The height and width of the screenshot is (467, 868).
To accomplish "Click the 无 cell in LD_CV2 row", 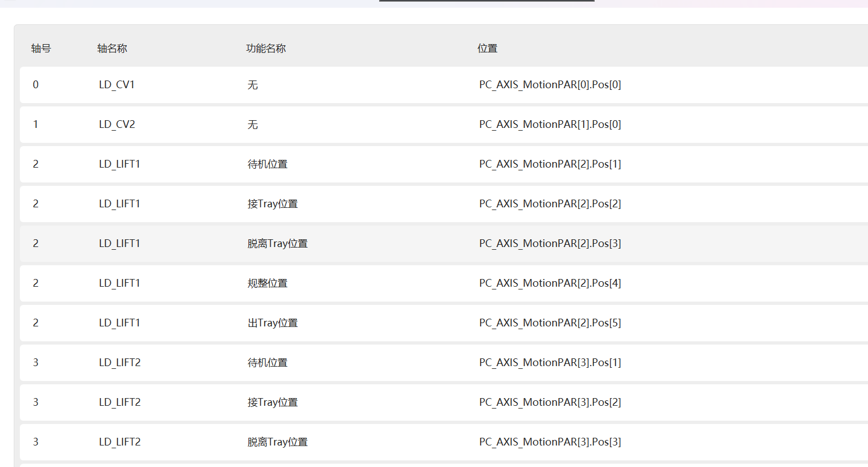I will [x=252, y=125].
